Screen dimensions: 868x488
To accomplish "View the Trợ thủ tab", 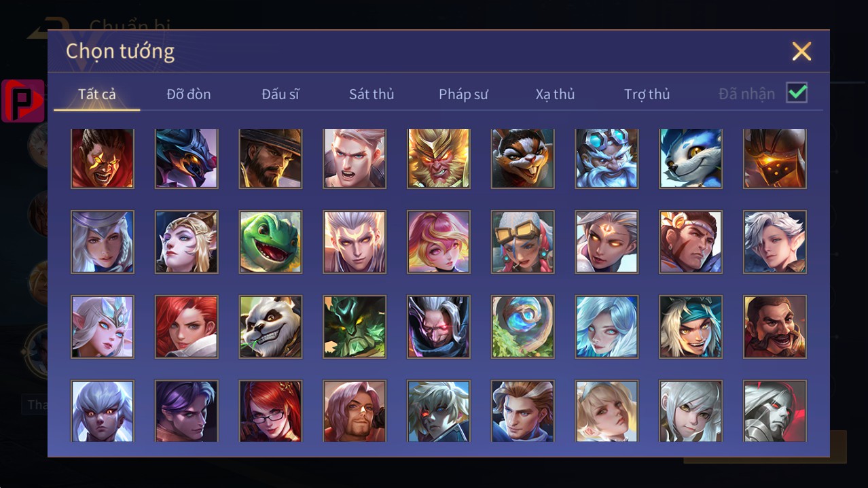I will 647,94.
